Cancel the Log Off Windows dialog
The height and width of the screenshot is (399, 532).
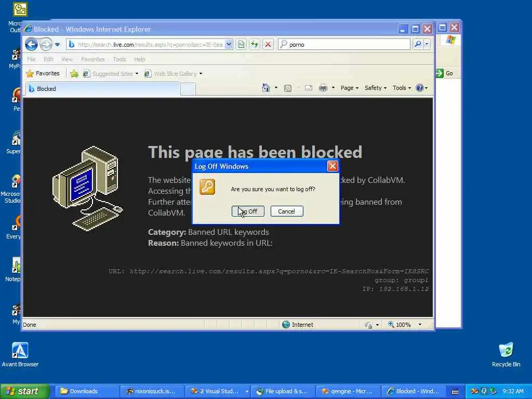click(x=287, y=211)
